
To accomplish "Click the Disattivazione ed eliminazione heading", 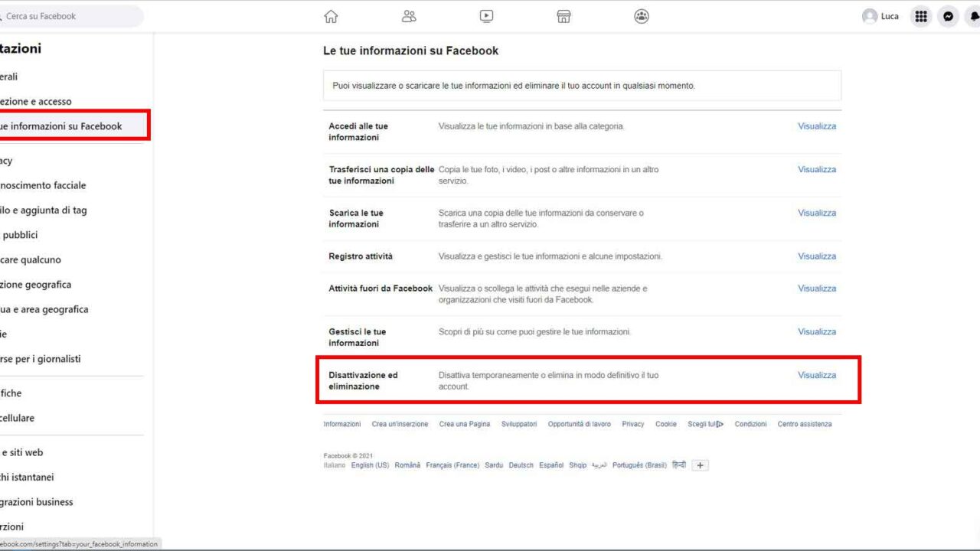I will point(363,381).
